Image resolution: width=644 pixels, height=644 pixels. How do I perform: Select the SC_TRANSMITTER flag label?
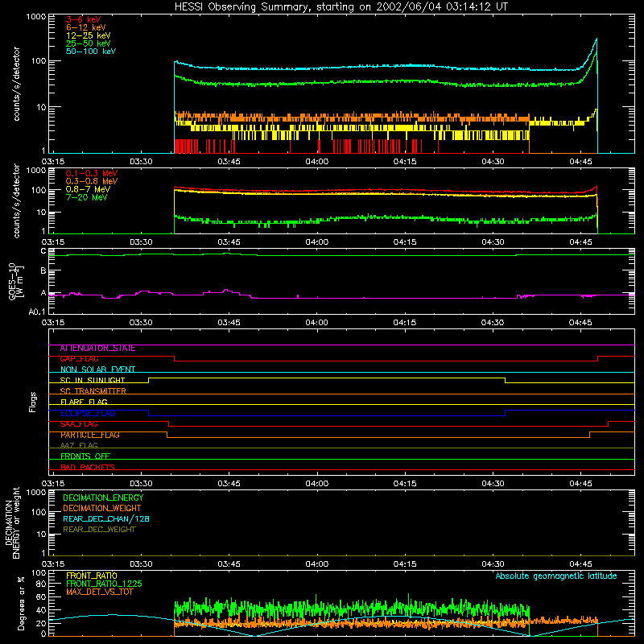[x=93, y=391]
